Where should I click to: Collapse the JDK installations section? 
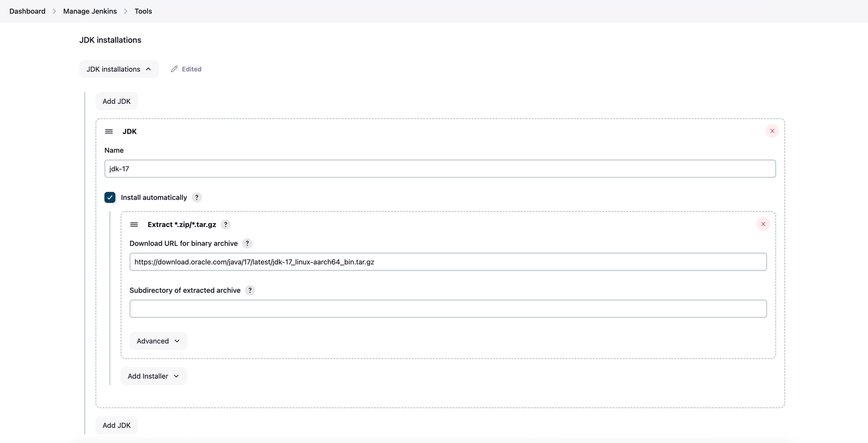click(119, 69)
